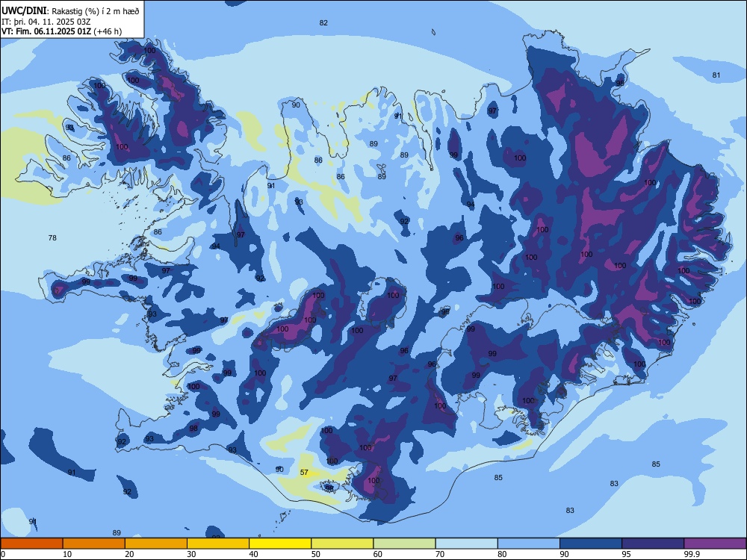Click the legend tick label 30
This screenshot has width=747, height=560.
191,554
